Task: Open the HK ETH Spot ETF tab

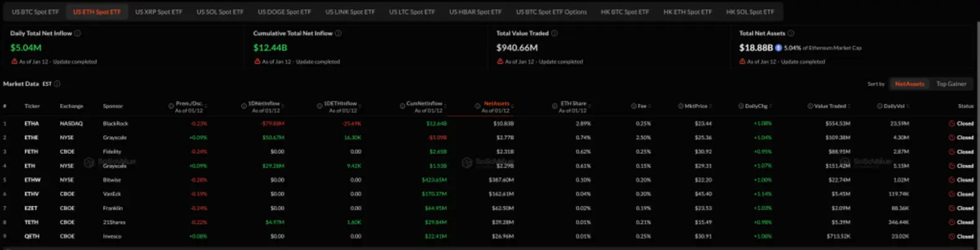Action: [687, 12]
